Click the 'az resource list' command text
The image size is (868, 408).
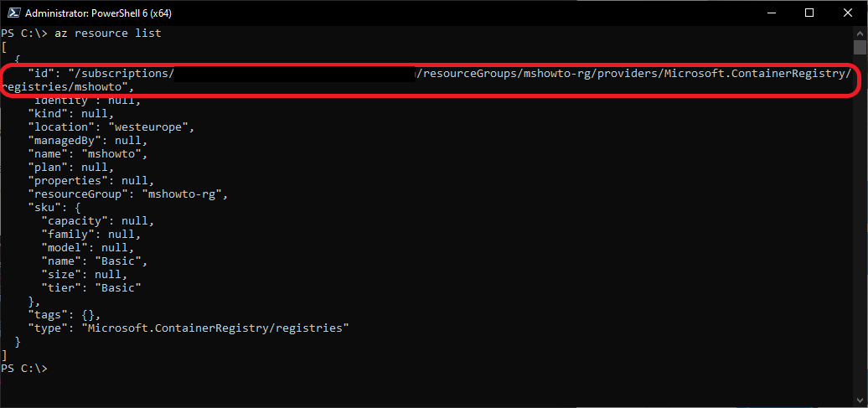pyautogui.click(x=108, y=34)
